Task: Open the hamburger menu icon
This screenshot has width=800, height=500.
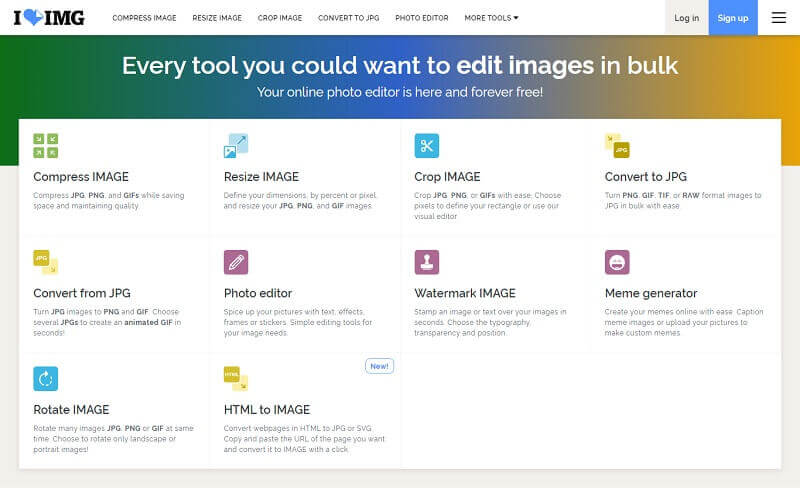Action: pyautogui.click(x=779, y=18)
